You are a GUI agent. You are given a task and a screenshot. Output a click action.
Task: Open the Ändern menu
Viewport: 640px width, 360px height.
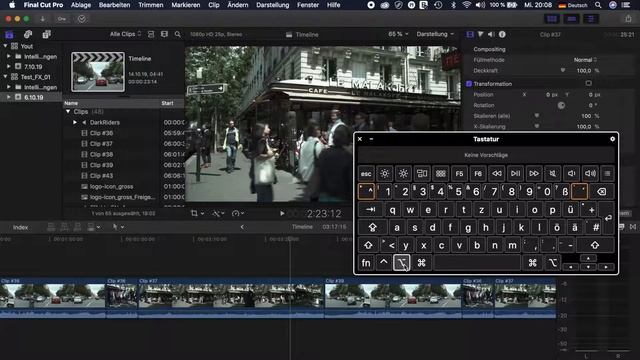click(x=238, y=5)
